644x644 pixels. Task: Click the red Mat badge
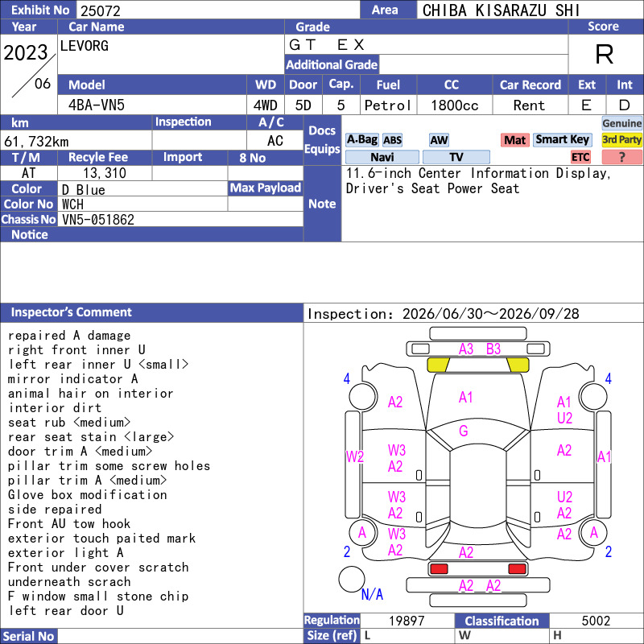point(515,140)
